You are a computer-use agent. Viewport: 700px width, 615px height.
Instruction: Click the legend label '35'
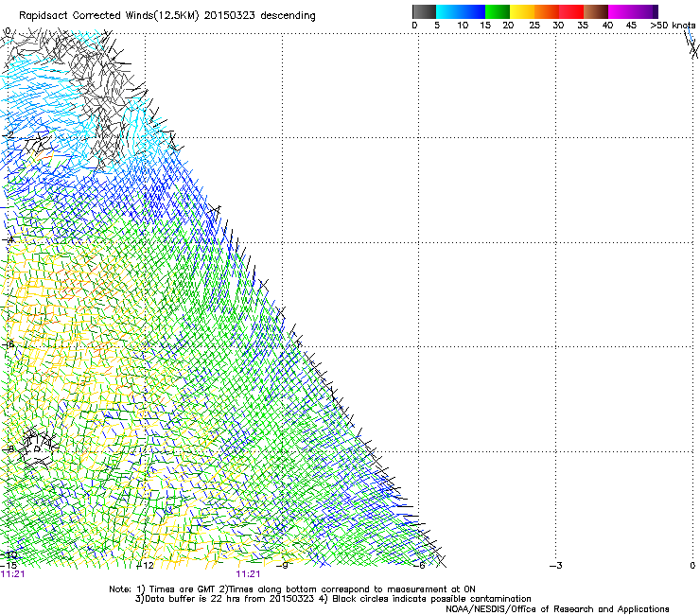point(583,26)
